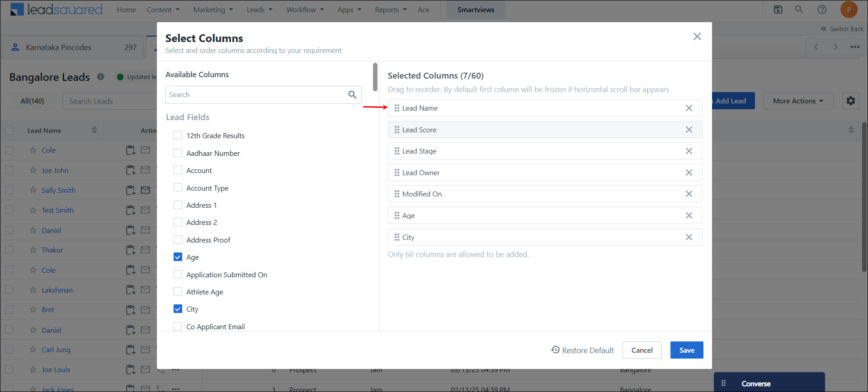Click the save icon in top bar

(x=778, y=9)
